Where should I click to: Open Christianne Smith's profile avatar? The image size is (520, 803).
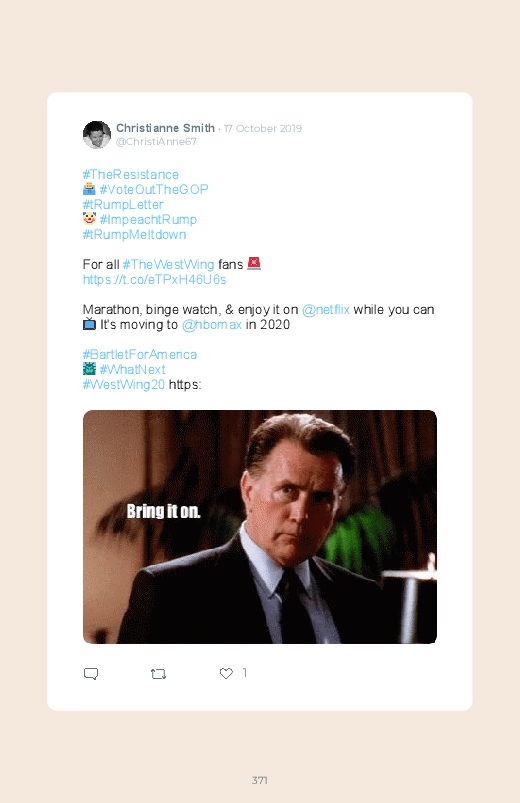pos(97,135)
